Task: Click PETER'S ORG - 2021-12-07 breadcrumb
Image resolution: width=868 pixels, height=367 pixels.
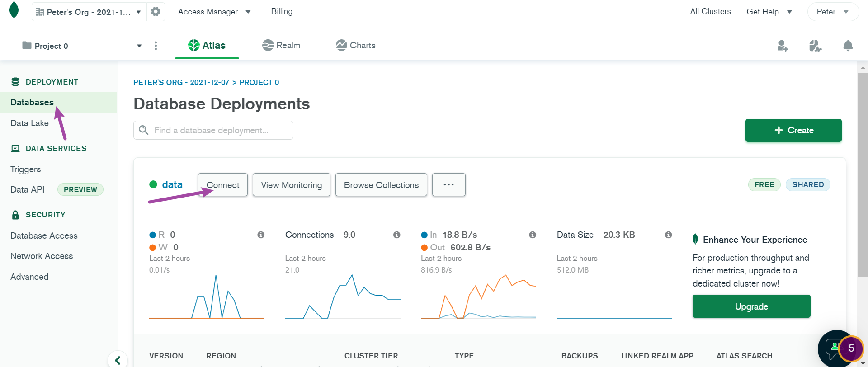Action: (181, 82)
